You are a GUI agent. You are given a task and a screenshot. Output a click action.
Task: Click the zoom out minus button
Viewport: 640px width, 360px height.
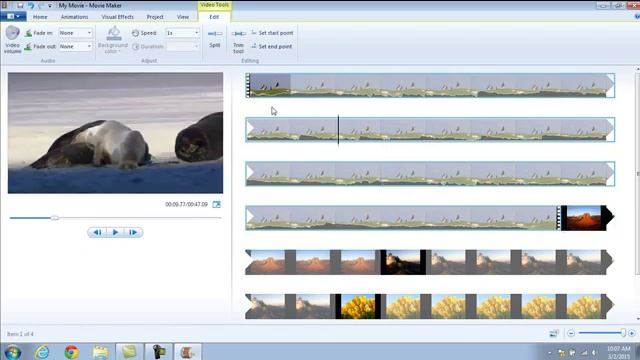(x=571, y=333)
